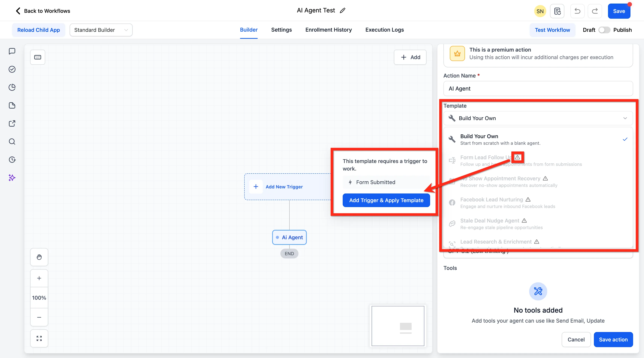Expand the Template dropdown chevron

pyautogui.click(x=625, y=118)
